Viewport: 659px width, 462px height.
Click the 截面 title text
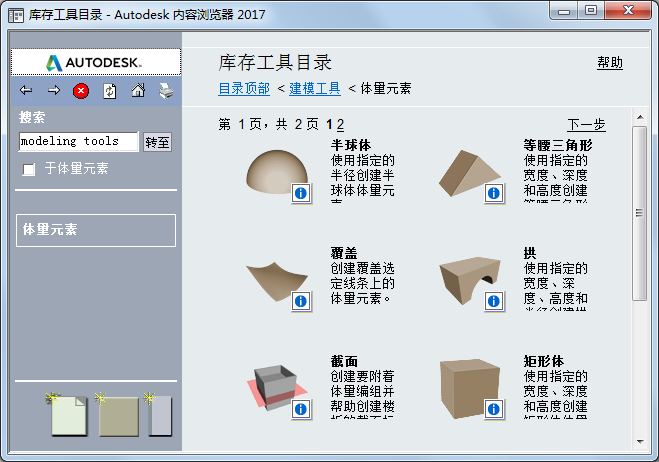344,361
